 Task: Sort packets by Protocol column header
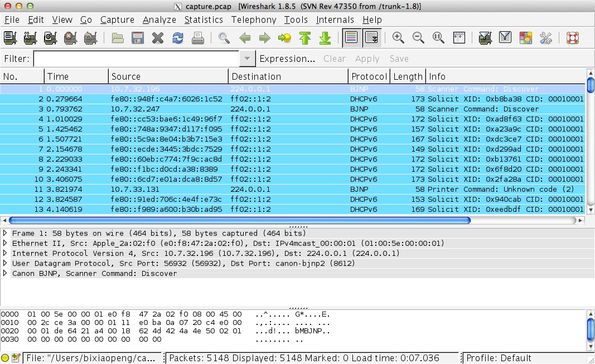pos(369,76)
